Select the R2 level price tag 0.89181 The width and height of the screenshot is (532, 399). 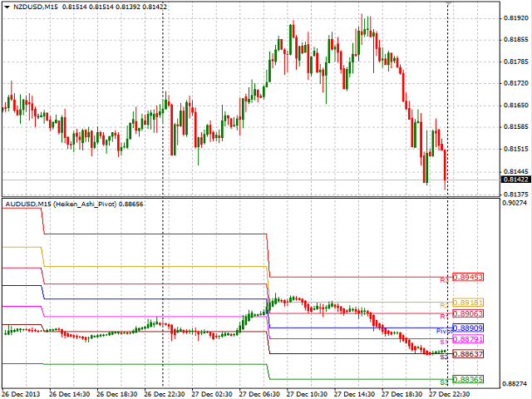click(468, 303)
